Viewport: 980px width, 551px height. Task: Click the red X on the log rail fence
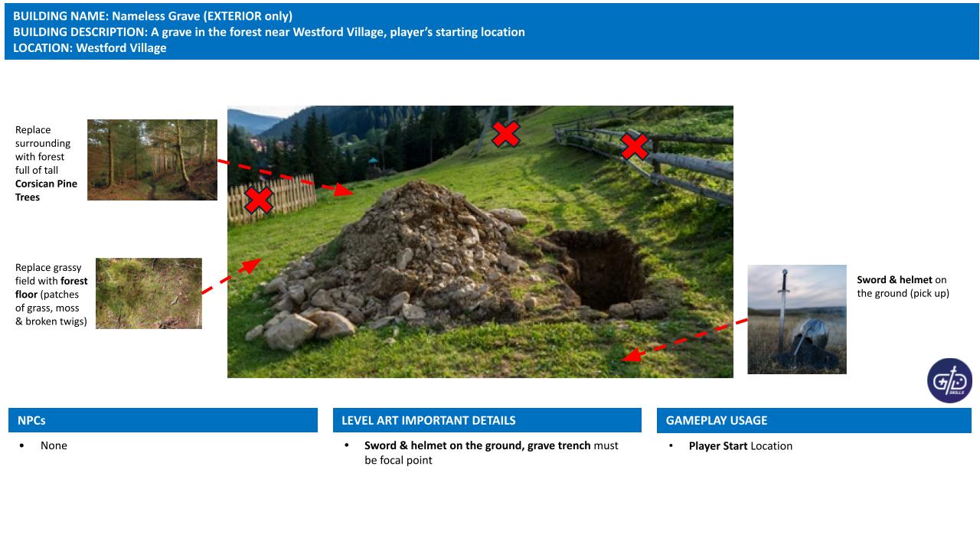click(x=635, y=146)
